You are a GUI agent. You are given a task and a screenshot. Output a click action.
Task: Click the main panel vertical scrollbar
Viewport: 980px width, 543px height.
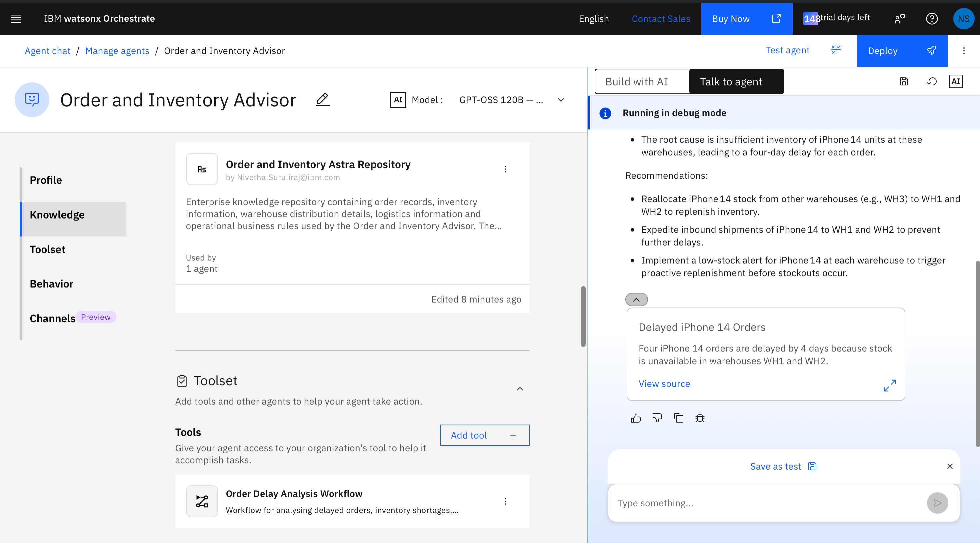point(583,317)
